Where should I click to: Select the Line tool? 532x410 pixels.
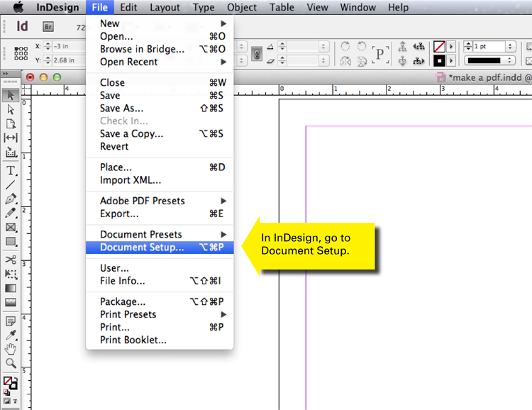click(11, 185)
